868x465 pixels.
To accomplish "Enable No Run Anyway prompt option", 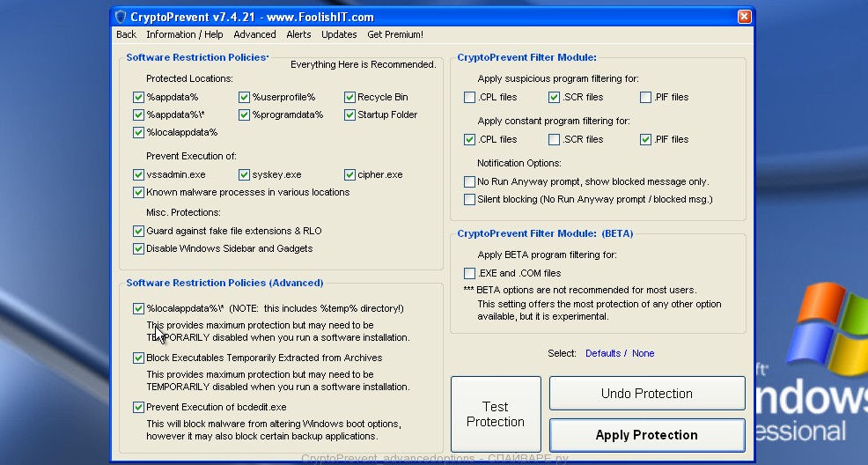I will point(469,181).
